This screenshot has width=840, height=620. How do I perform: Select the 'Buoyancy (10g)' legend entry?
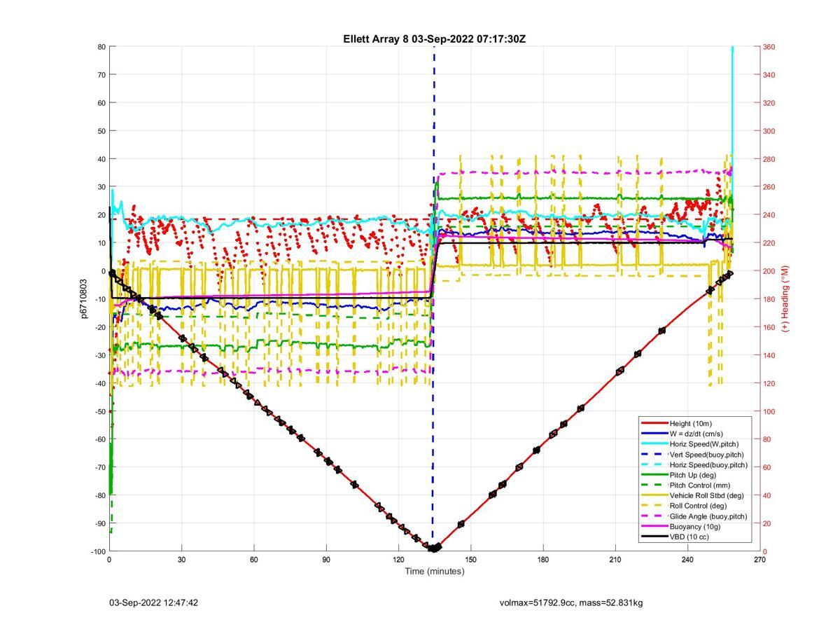tap(694, 527)
